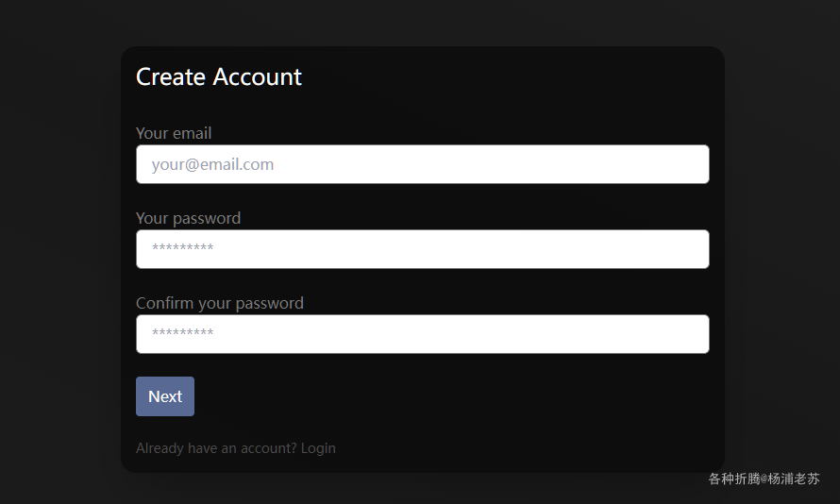Viewport: 840px width, 504px height.
Task: Click the Chinese watermark text
Action: pos(764,479)
